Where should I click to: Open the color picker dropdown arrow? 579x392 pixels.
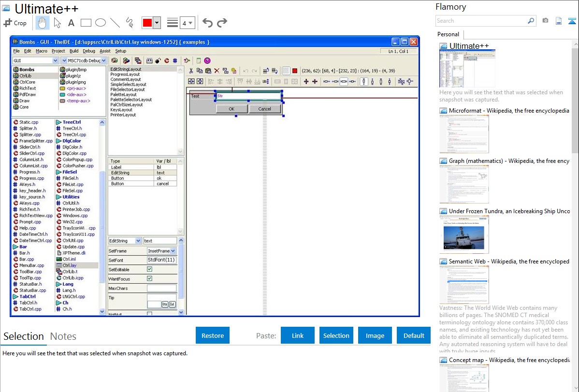[x=158, y=23]
